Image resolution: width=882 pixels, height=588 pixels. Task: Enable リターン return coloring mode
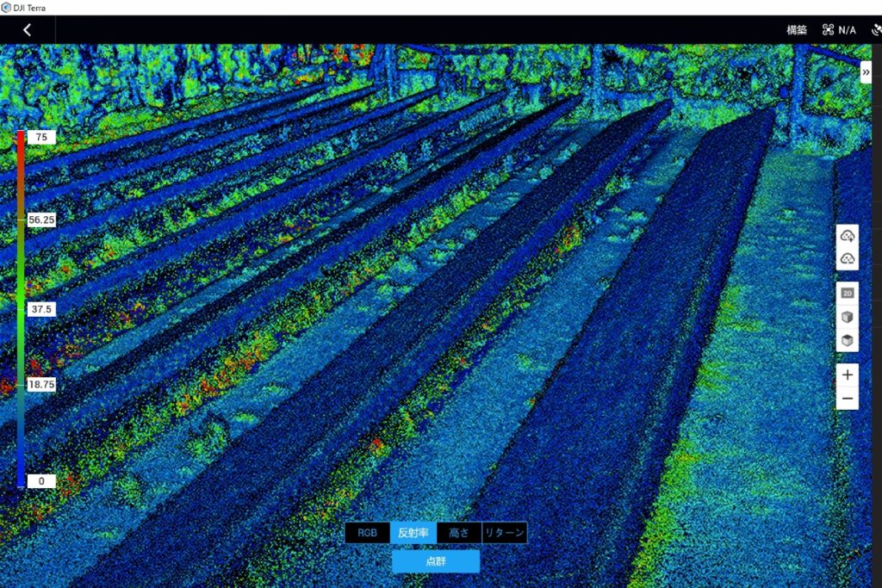[x=505, y=532]
